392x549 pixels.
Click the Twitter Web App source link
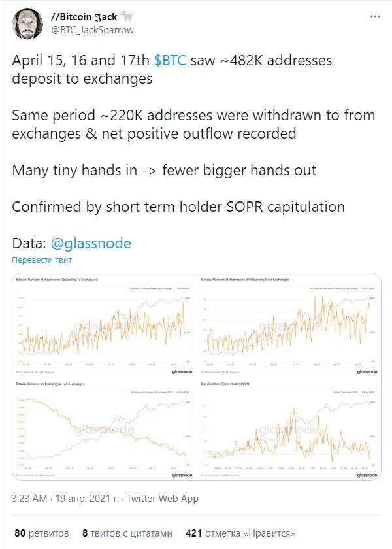(163, 498)
